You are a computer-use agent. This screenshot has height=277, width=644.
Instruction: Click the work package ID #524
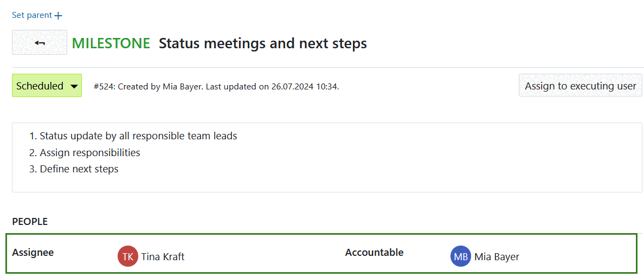point(103,87)
